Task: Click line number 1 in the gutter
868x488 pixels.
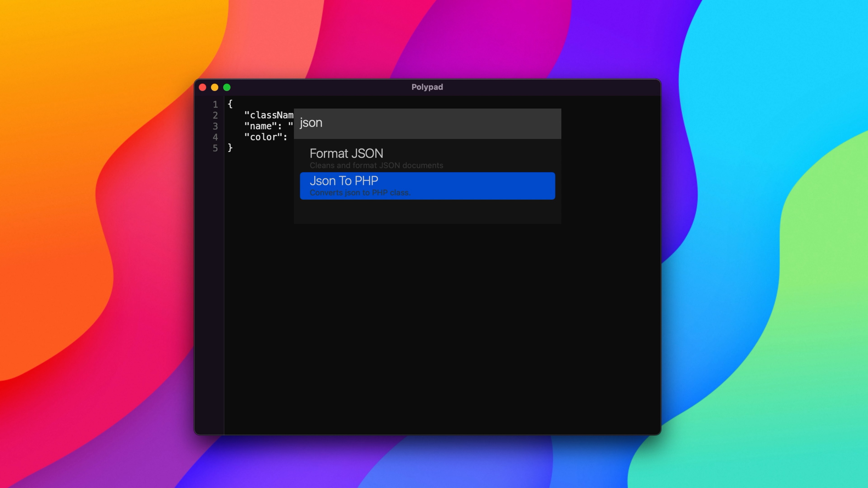Action: (215, 104)
